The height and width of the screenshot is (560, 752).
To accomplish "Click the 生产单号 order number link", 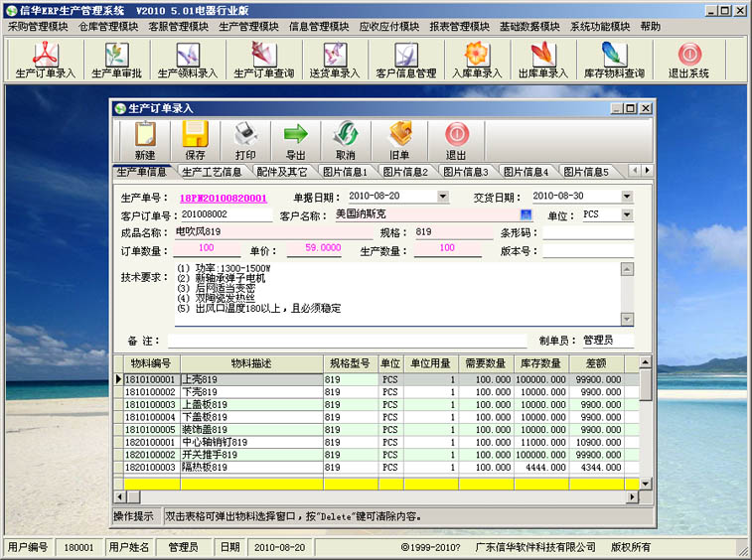I will pyautogui.click(x=223, y=198).
